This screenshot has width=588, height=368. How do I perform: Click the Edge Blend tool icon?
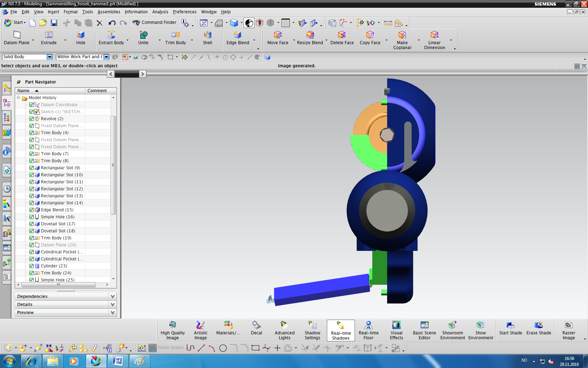coord(238,35)
